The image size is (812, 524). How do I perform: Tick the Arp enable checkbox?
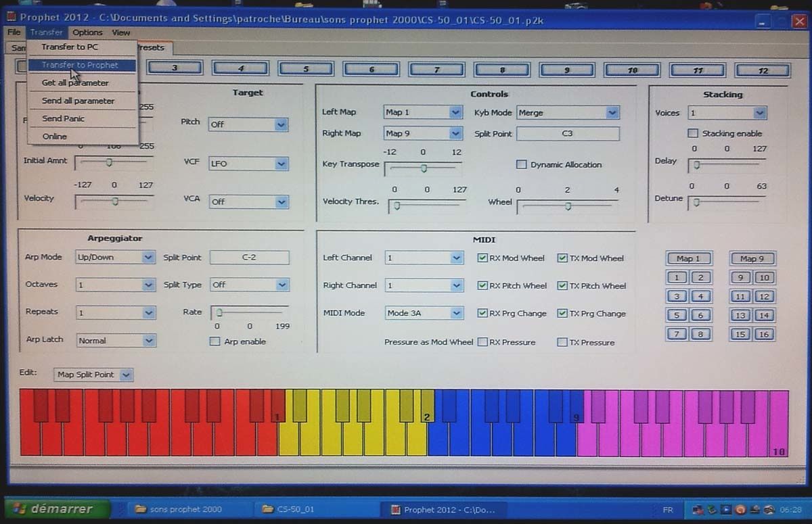click(215, 341)
